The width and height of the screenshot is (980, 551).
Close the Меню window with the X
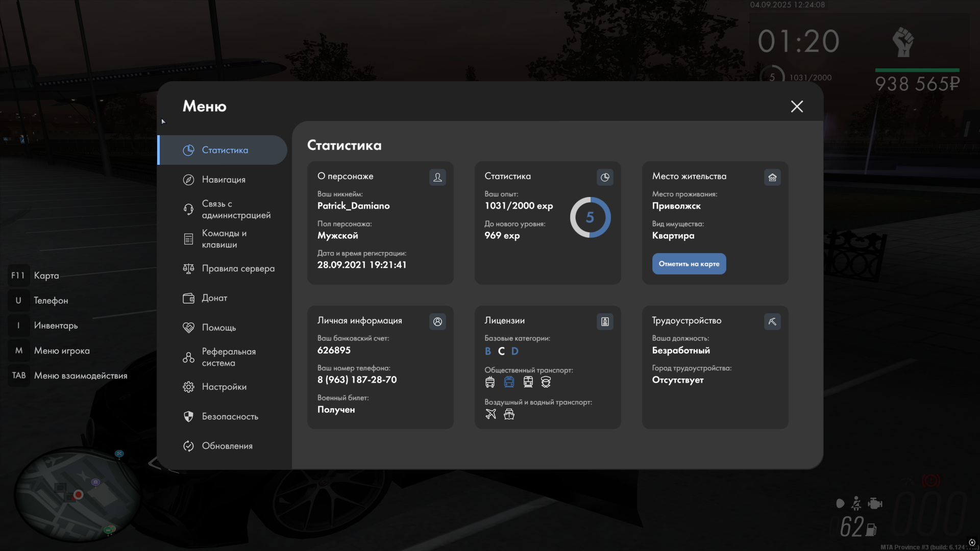797,106
